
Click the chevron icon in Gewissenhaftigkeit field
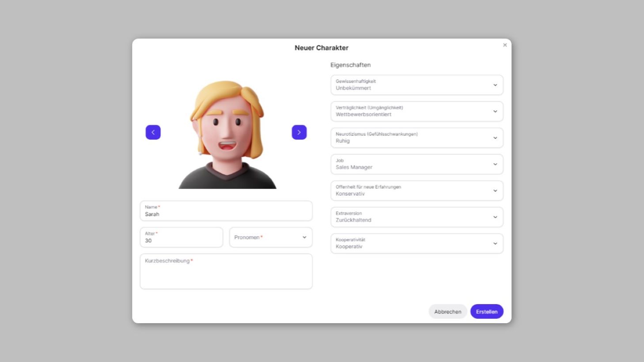point(495,85)
